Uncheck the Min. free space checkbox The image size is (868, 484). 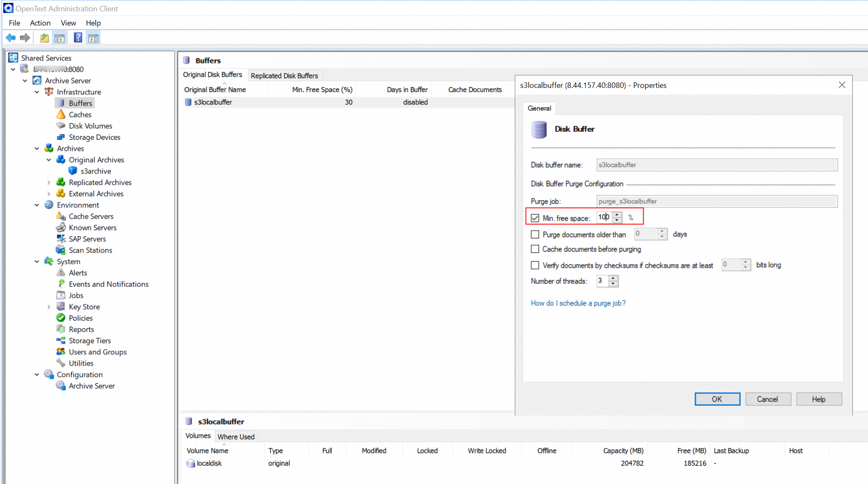pyautogui.click(x=535, y=218)
